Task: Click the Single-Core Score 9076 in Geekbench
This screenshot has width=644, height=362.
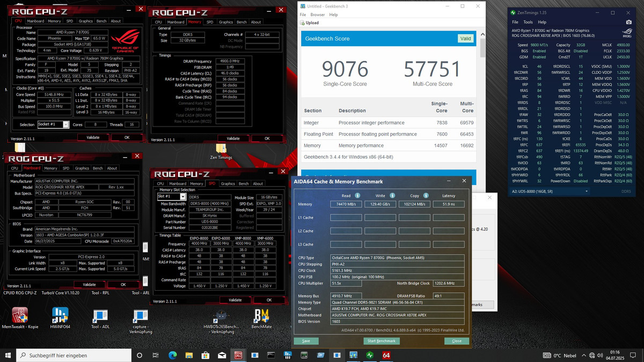Action: coord(345,69)
